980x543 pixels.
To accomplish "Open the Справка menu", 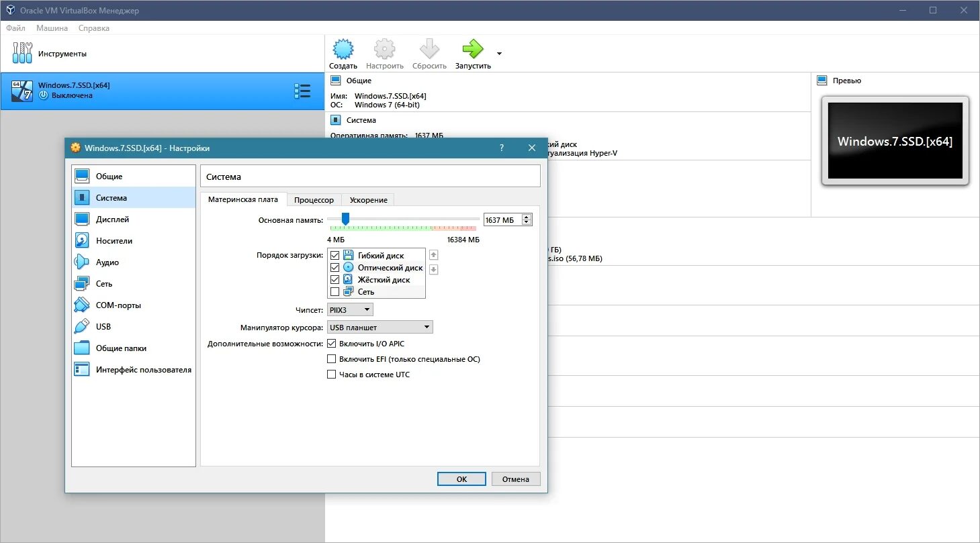I will (x=93, y=28).
